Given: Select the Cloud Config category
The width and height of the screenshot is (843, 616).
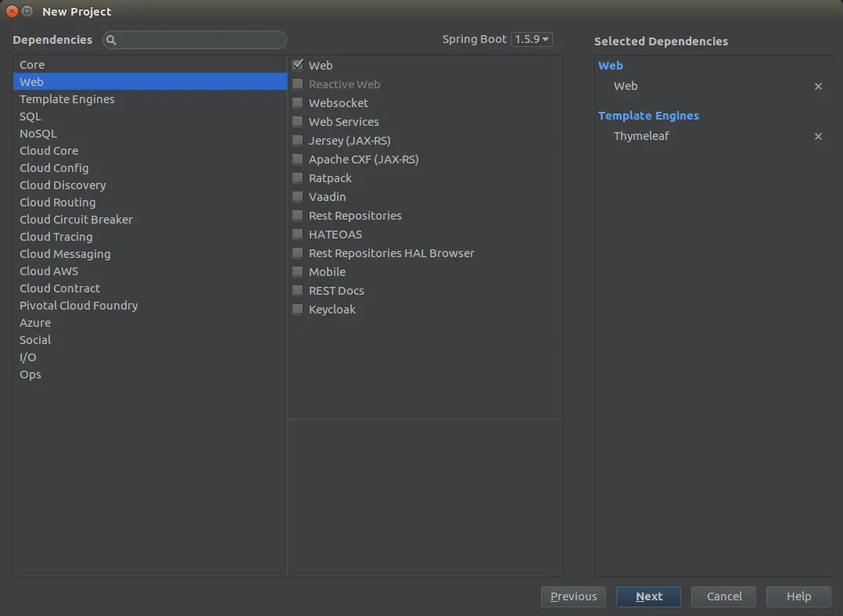Looking at the screenshot, I should click(x=150, y=168).
